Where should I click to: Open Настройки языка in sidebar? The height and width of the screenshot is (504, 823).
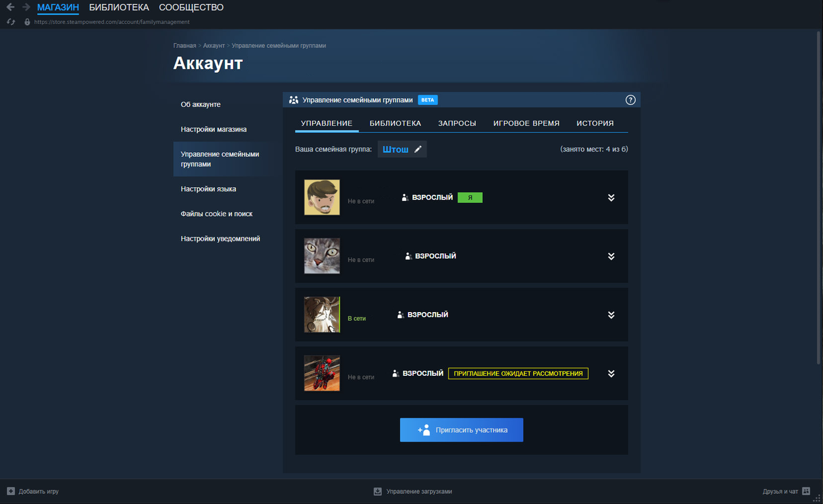click(208, 189)
